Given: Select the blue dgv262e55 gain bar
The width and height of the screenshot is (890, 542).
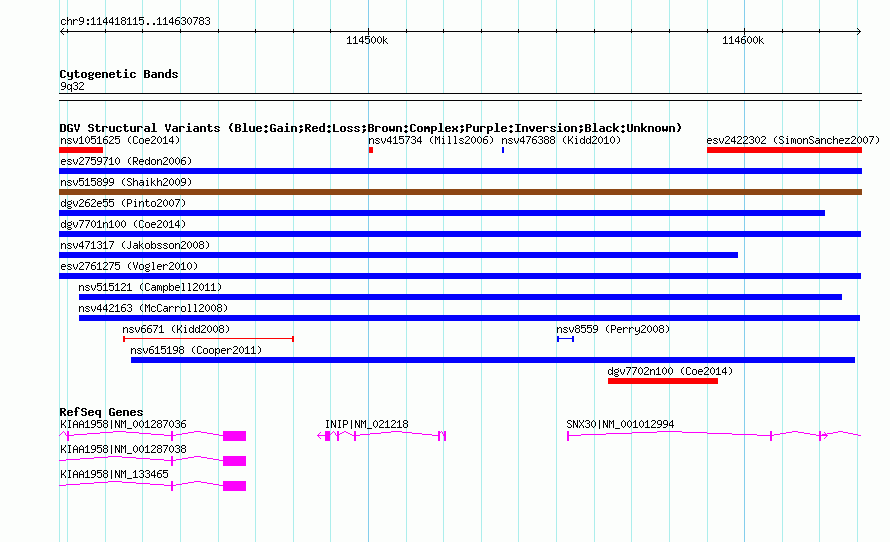Looking at the screenshot, I should (442, 213).
